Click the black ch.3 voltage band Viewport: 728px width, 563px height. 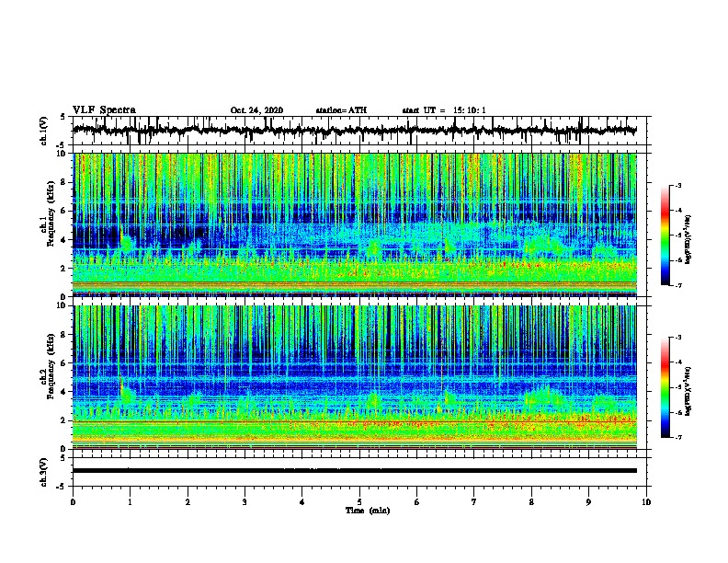(354, 471)
